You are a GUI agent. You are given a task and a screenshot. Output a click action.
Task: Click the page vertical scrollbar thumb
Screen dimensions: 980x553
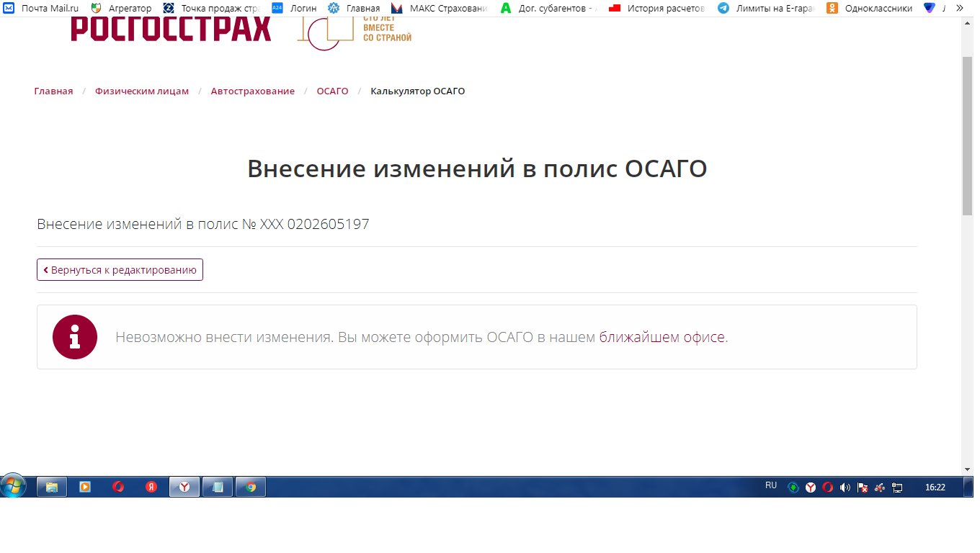coord(967,137)
